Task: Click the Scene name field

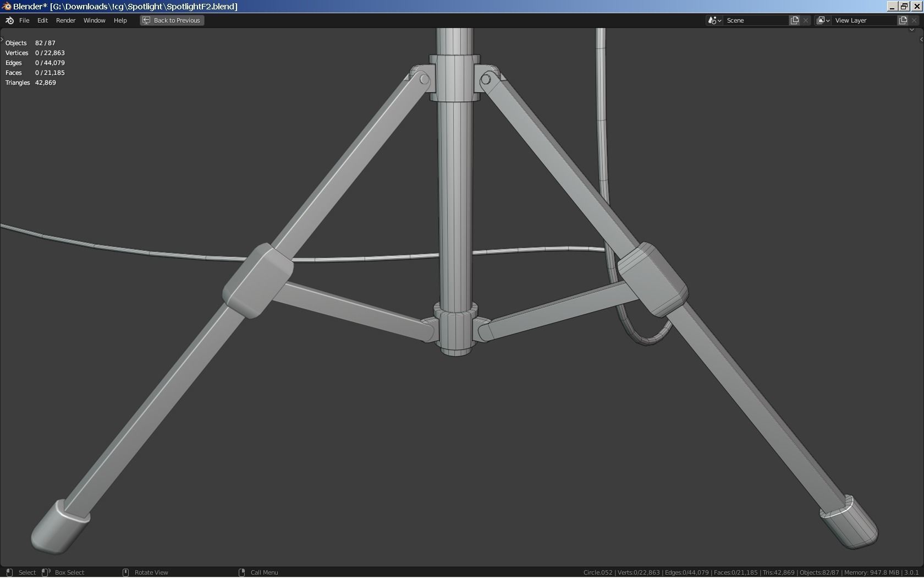Action: click(x=756, y=20)
